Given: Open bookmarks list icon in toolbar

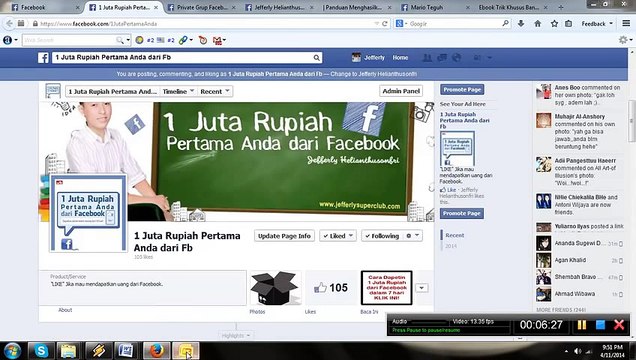Looking at the screenshot, I should (x=569, y=24).
